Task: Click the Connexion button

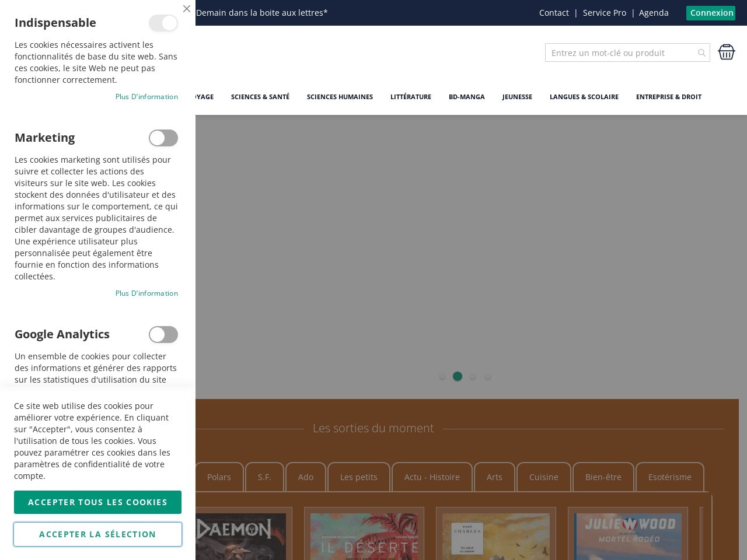Action: tap(711, 13)
